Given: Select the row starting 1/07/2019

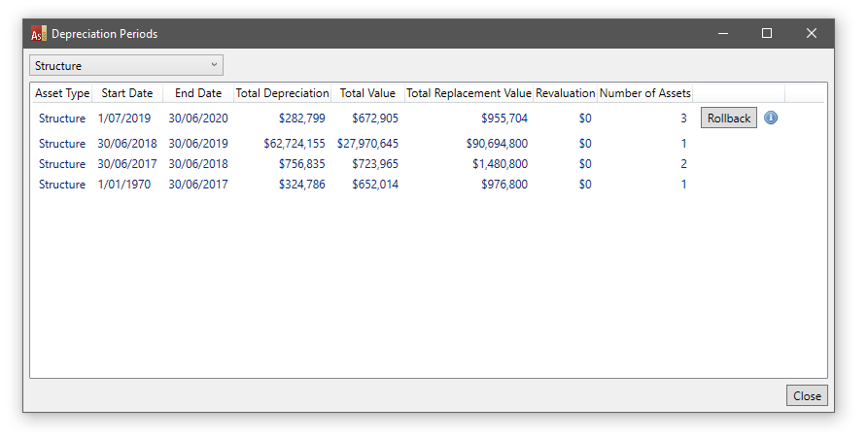Looking at the screenshot, I should pos(126,118).
